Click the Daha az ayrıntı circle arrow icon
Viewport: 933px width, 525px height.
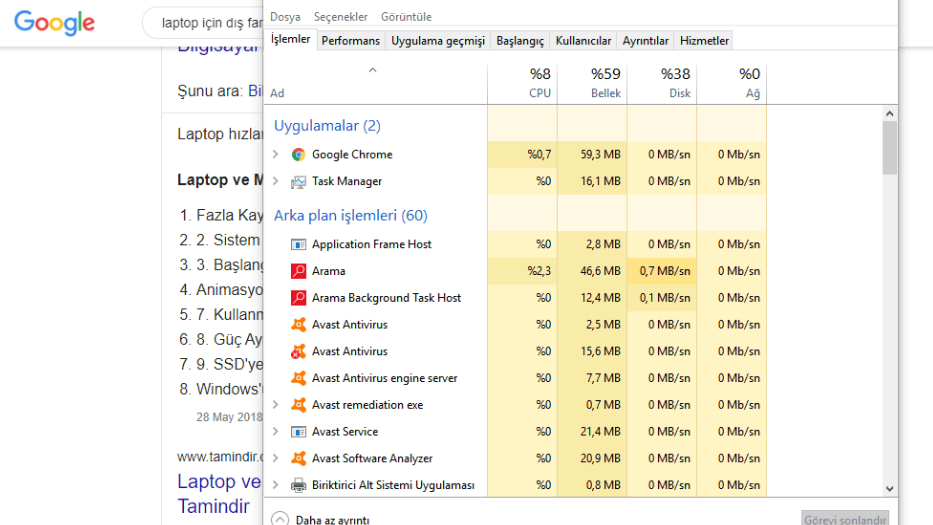[x=280, y=519]
